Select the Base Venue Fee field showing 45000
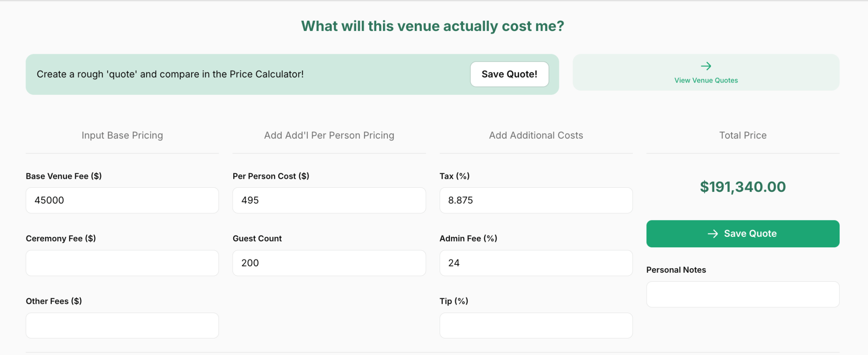Viewport: 868px width, 355px height. click(122, 200)
